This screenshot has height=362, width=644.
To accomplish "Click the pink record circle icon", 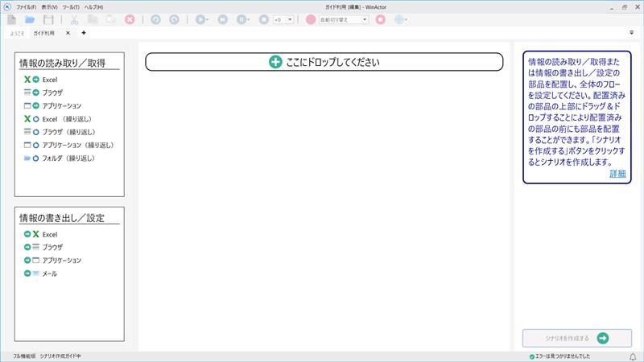I will 311,19.
